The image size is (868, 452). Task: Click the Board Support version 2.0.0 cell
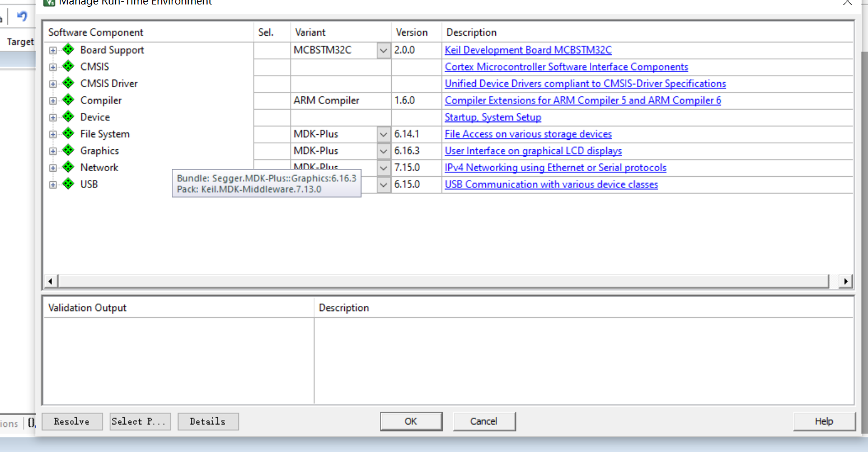[x=416, y=50]
